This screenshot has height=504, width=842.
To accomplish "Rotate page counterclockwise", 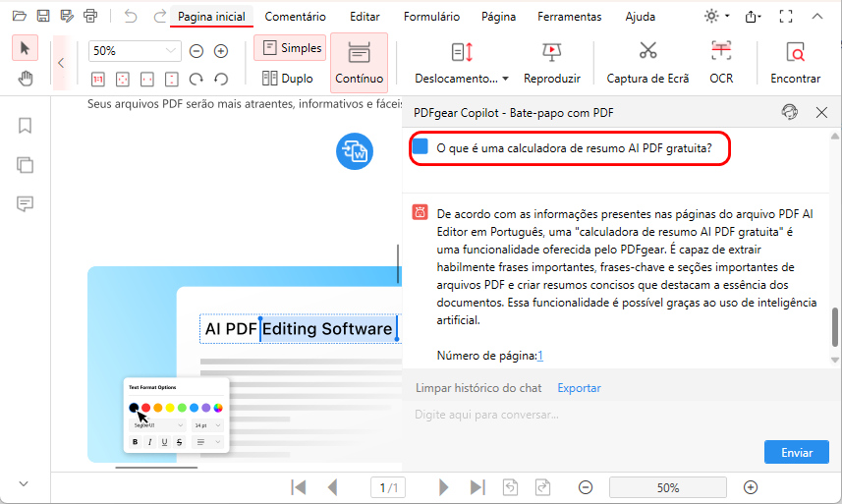I will (x=221, y=80).
